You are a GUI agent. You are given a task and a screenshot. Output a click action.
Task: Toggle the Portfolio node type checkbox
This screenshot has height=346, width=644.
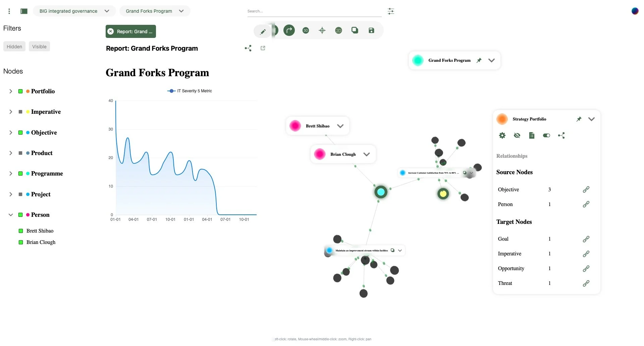click(20, 91)
